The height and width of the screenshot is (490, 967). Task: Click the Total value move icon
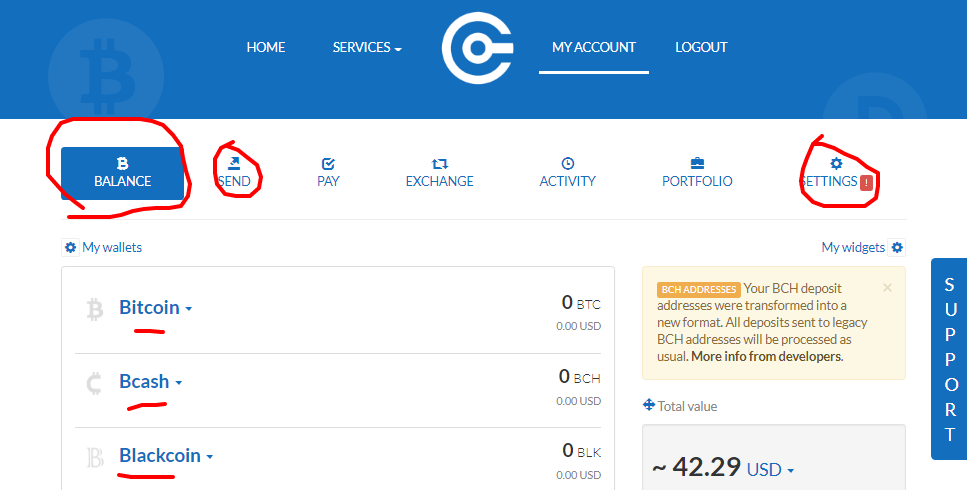pyautogui.click(x=648, y=405)
